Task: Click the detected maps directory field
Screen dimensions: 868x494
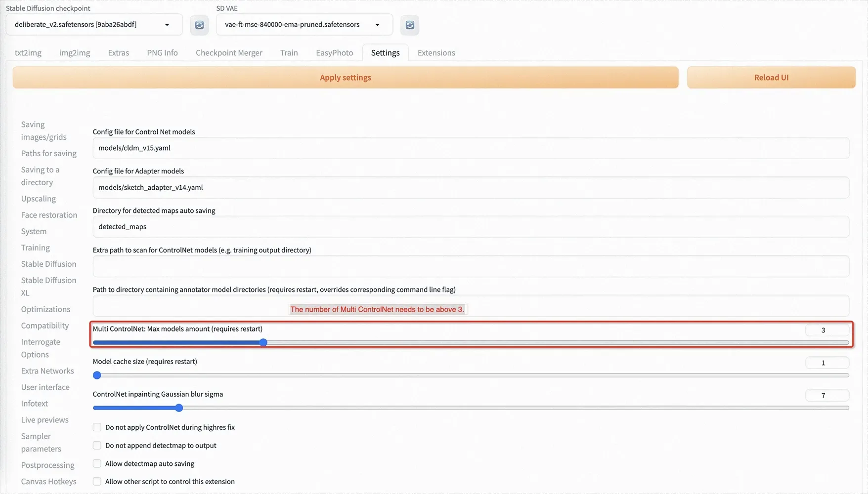Action: [471, 227]
